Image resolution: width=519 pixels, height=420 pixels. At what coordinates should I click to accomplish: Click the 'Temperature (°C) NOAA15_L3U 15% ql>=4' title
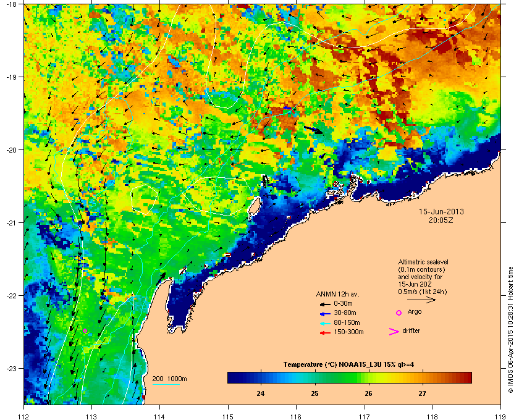point(348,365)
